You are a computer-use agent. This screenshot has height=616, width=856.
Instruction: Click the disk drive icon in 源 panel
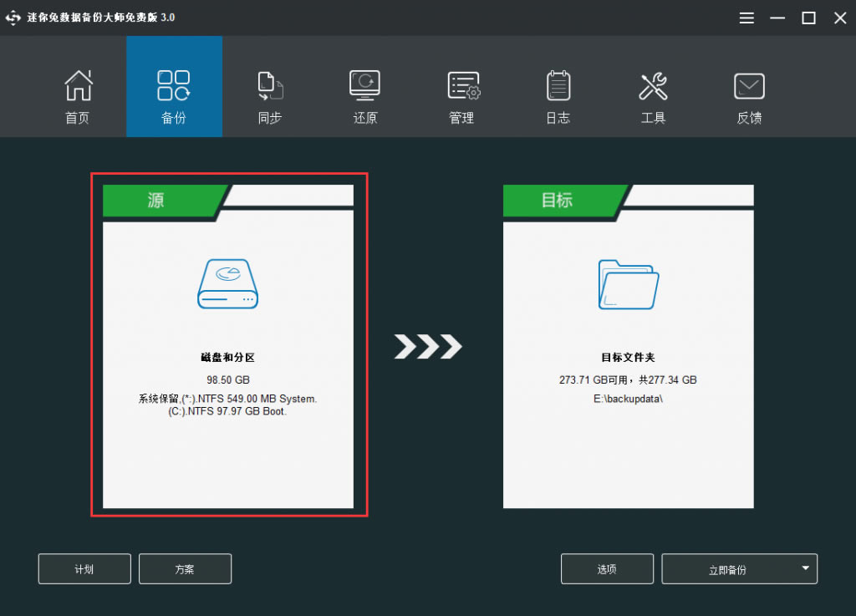coord(227,283)
